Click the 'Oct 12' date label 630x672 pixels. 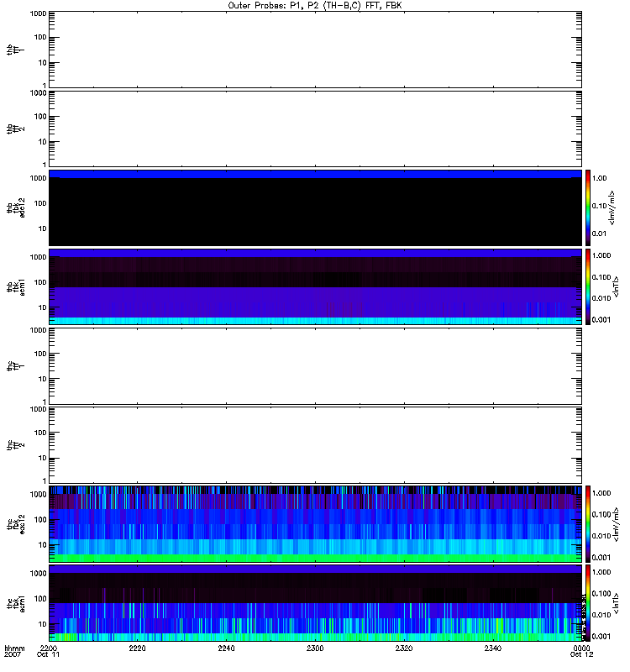[x=581, y=655]
